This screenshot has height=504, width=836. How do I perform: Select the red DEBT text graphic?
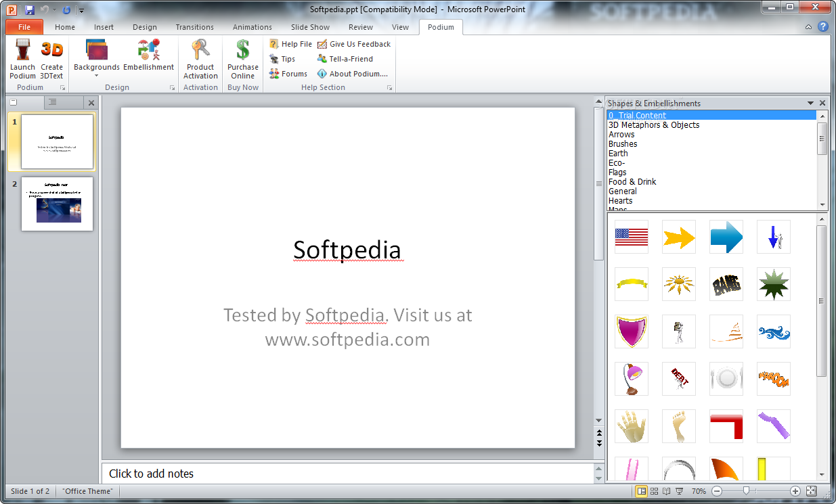[679, 379]
